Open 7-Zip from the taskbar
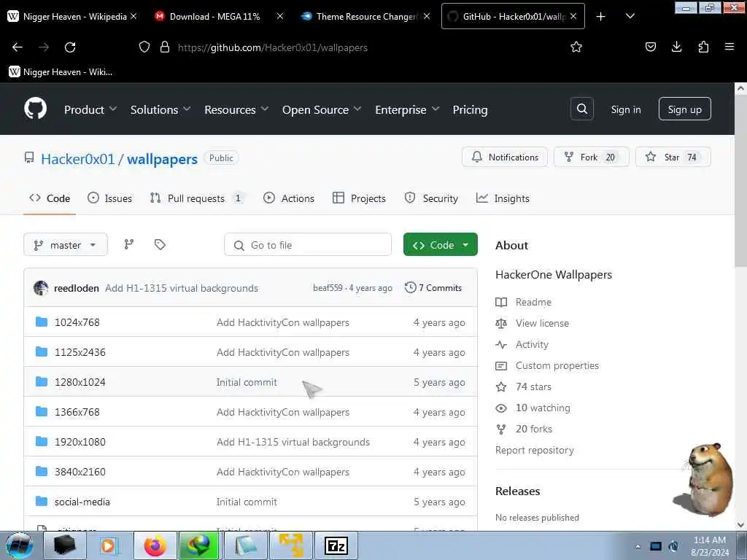The height and width of the screenshot is (560, 747). [336, 545]
